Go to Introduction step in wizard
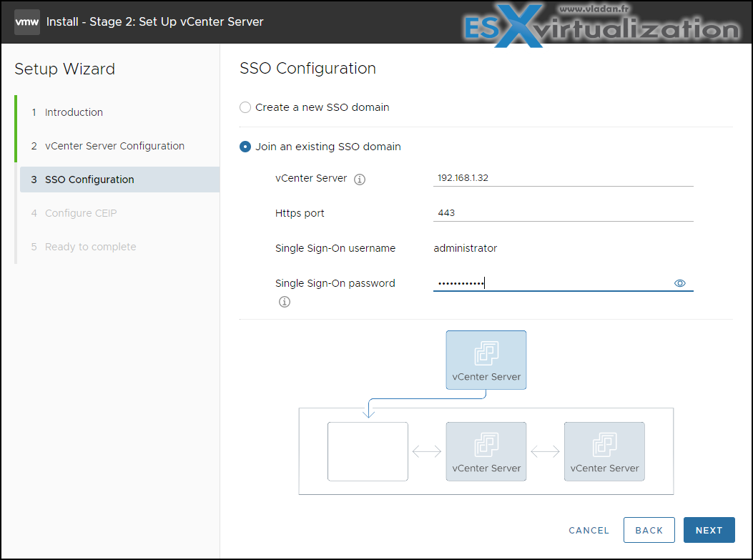Viewport: 753px width, 560px height. click(74, 112)
